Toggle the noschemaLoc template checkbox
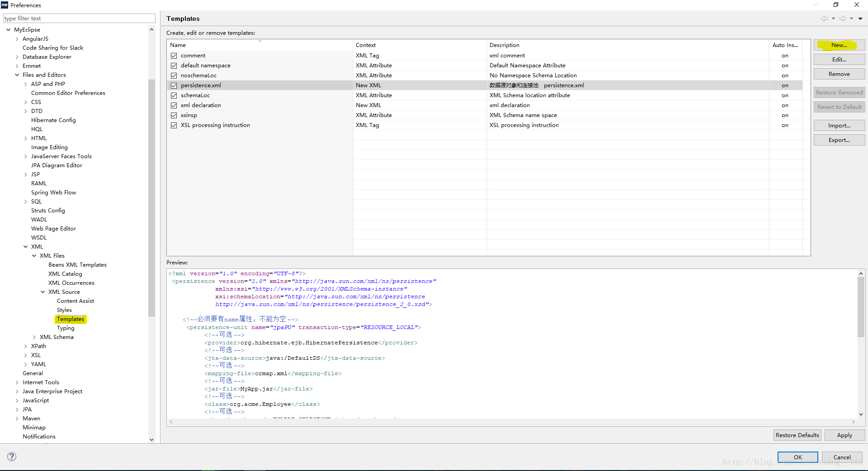This screenshot has height=471, width=868. pyautogui.click(x=174, y=75)
